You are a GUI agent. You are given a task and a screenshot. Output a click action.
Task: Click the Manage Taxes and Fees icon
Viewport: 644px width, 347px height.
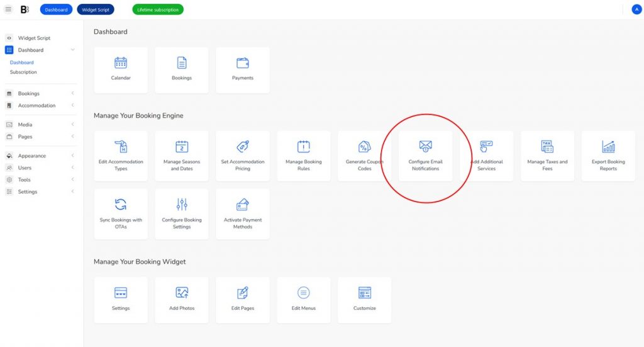(547, 147)
